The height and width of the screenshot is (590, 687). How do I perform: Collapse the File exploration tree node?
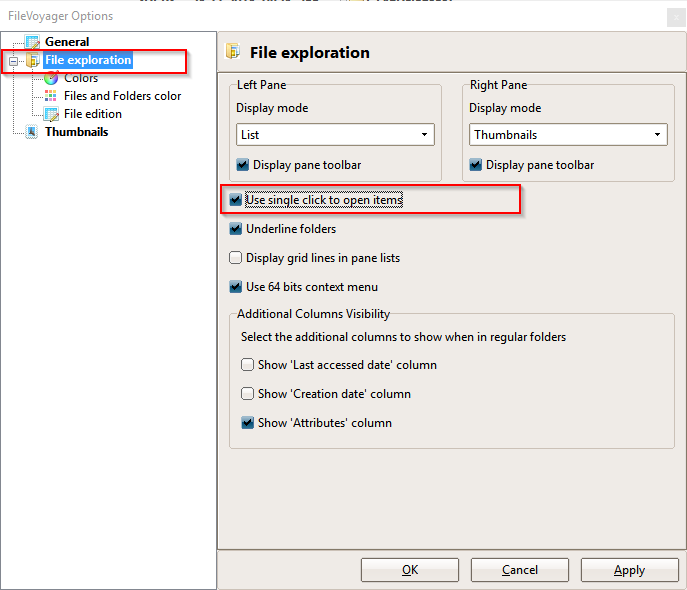tap(14, 61)
